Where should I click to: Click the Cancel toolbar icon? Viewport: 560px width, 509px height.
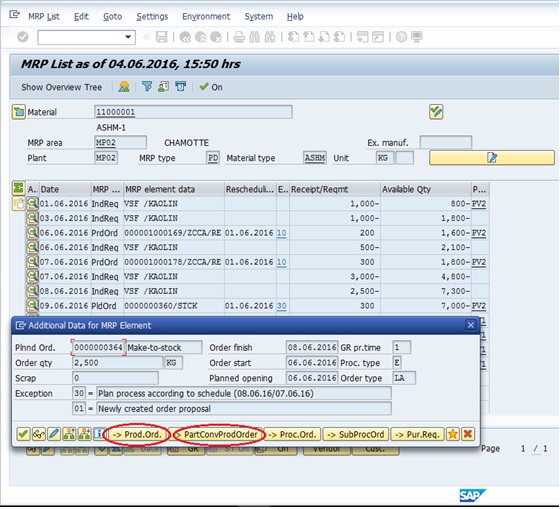click(x=216, y=37)
